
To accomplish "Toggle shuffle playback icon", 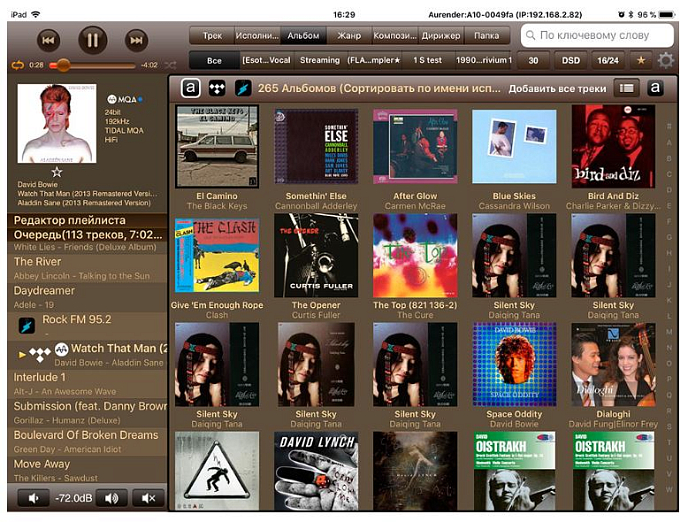I will pyautogui.click(x=169, y=65).
